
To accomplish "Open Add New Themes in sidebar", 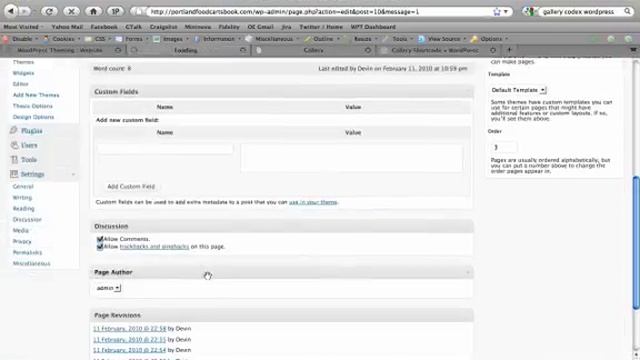I will [36, 95].
